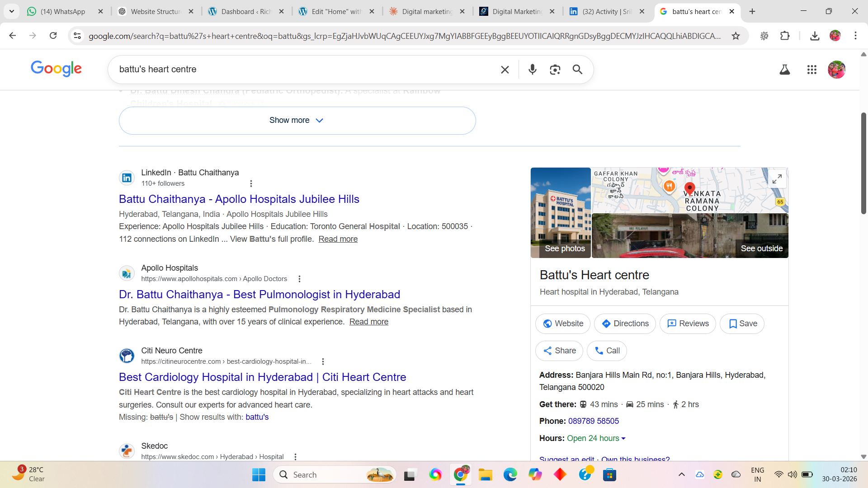Call the clinic via the phone number link
The image size is (868, 488).
point(594,421)
